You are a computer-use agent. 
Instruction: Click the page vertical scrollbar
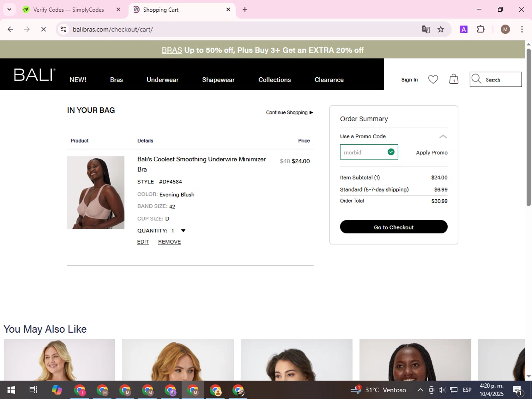(528, 127)
